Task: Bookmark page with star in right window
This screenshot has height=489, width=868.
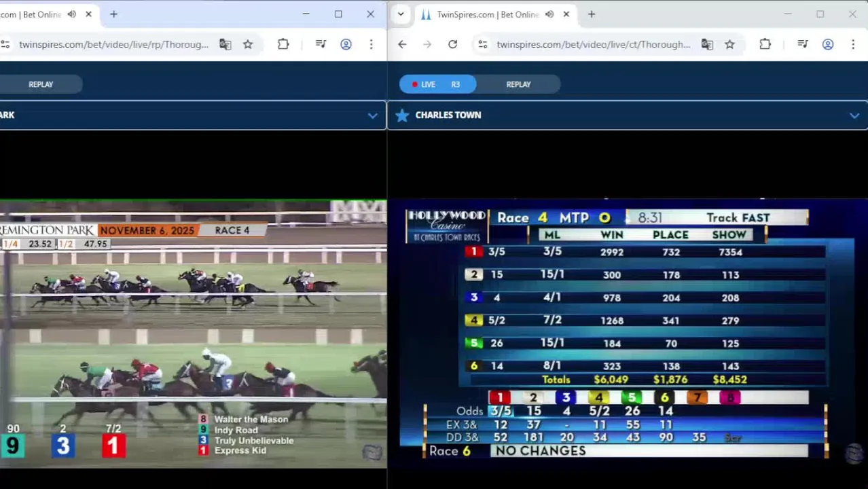Action: click(x=729, y=44)
